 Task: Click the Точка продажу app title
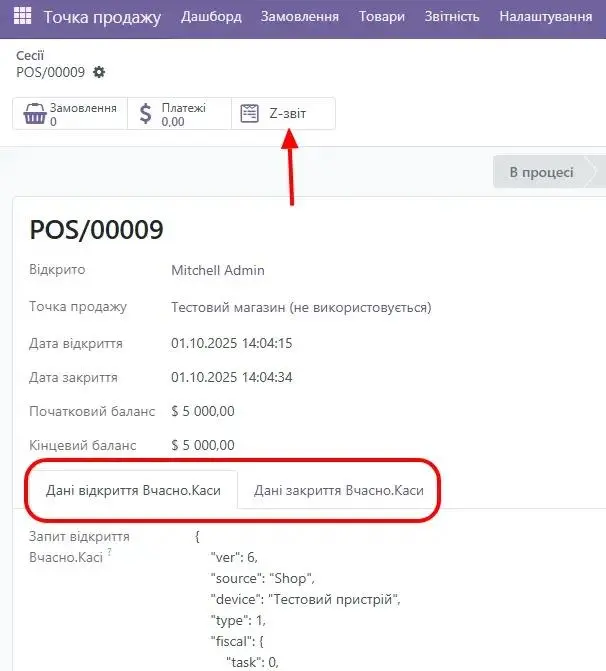102,17
